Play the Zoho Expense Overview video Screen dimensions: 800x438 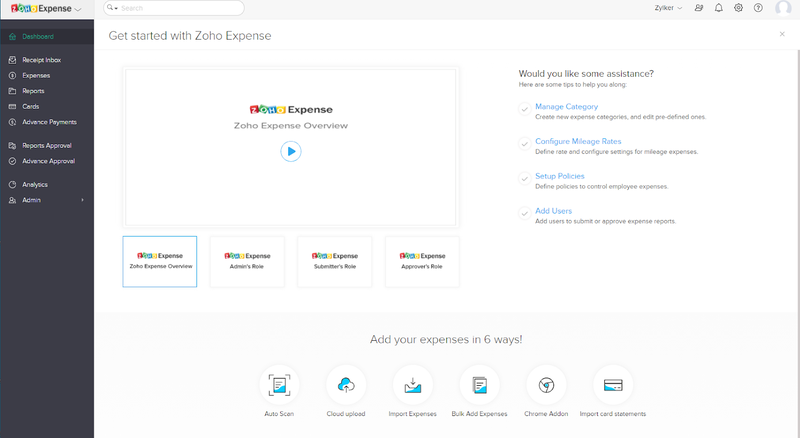pos(291,151)
